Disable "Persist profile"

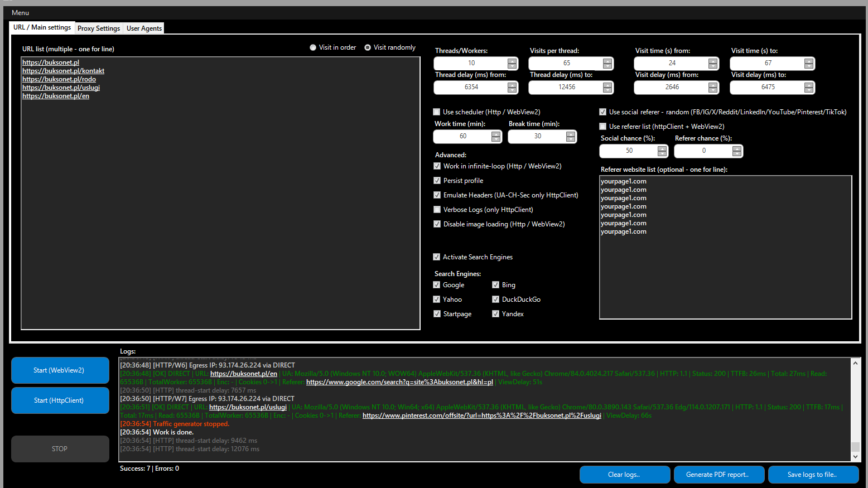click(x=437, y=180)
